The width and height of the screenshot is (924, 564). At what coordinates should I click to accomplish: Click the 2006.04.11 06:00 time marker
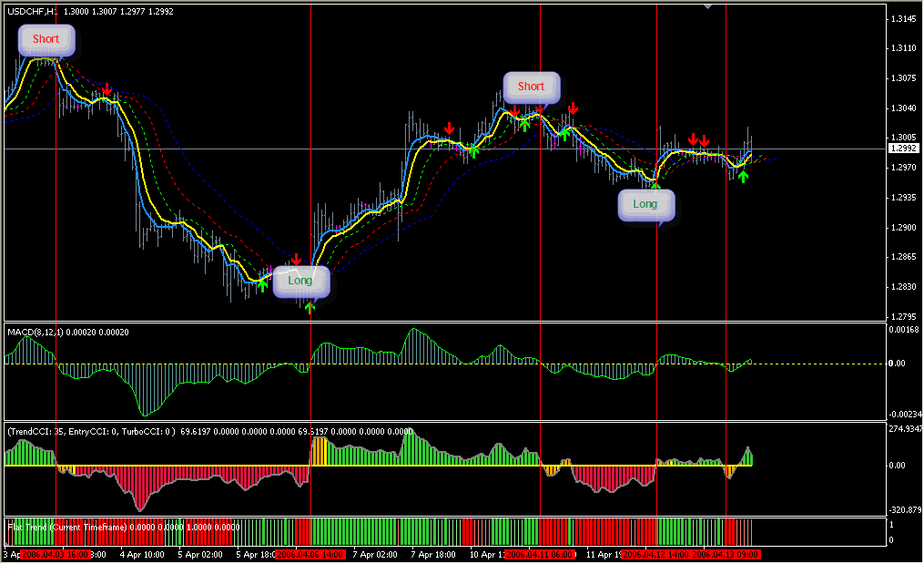pyautogui.click(x=538, y=554)
